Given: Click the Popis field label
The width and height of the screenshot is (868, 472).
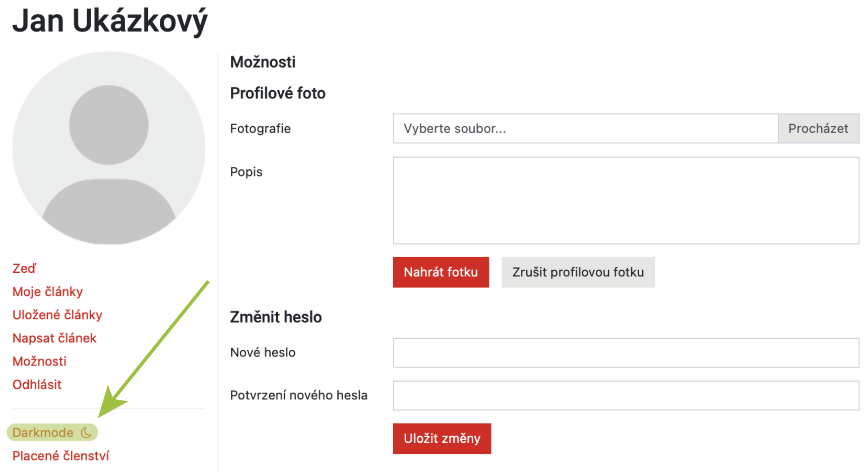Looking at the screenshot, I should [x=246, y=172].
